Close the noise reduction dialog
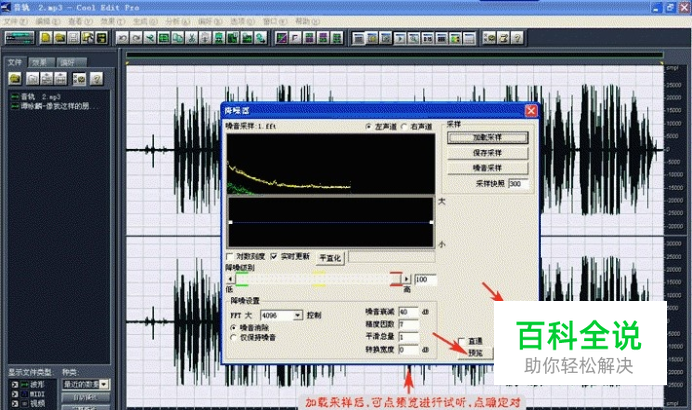This screenshot has width=692, height=410. [x=530, y=110]
